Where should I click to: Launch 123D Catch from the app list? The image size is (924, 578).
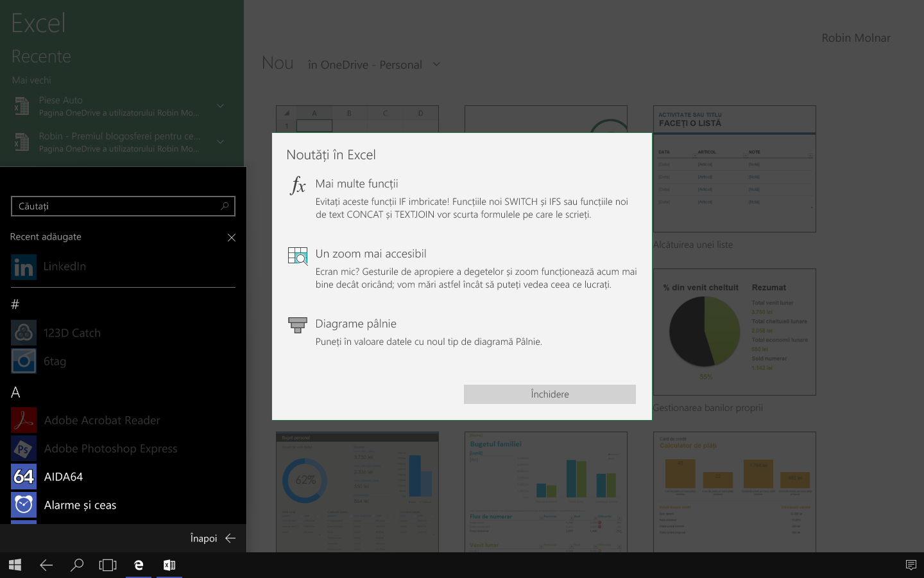(x=123, y=333)
